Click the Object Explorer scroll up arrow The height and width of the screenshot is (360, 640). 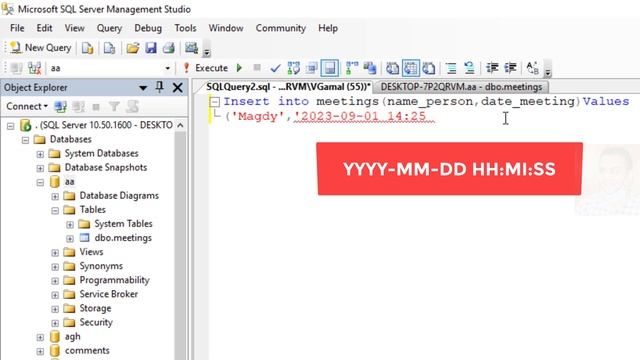coord(180,125)
